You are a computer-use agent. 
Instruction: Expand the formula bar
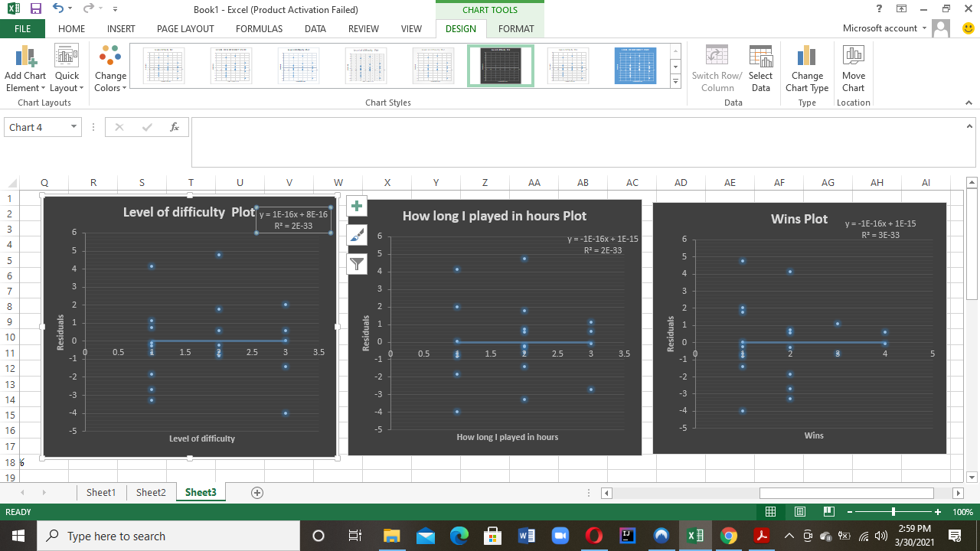(969, 126)
